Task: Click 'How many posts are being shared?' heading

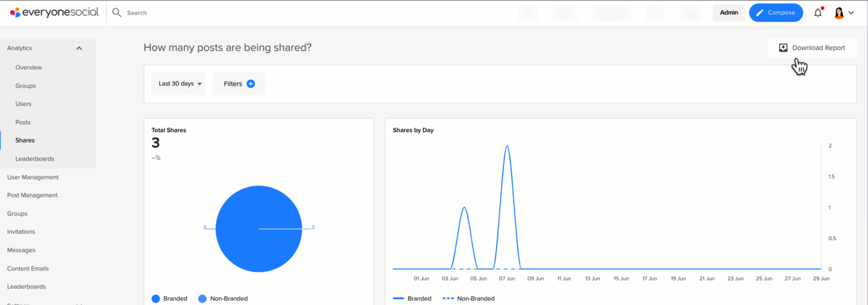Action: tap(227, 48)
